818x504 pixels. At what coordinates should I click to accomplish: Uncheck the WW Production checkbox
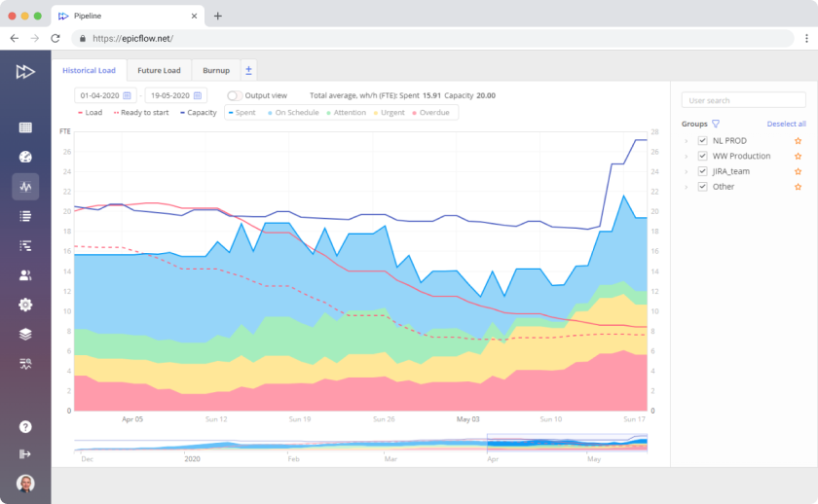point(702,157)
